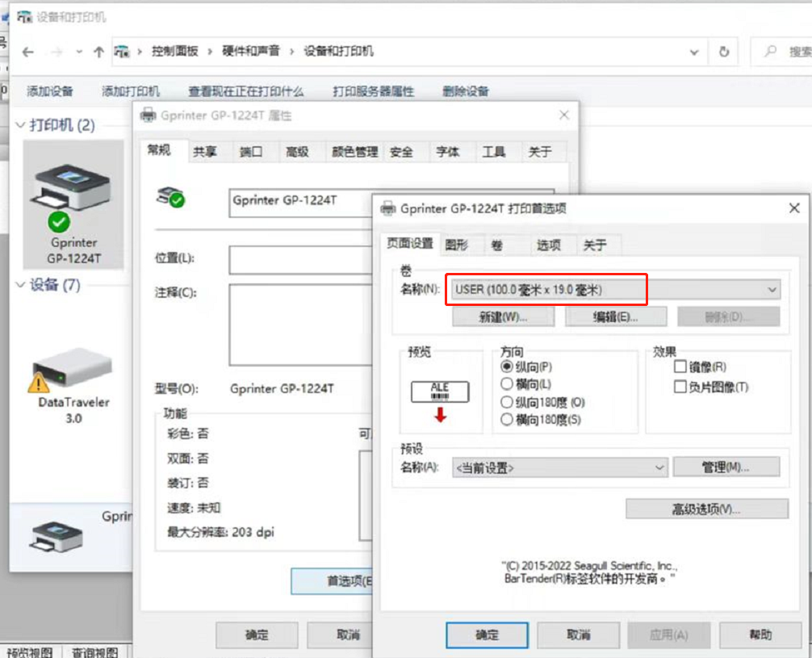Click the refresh icon in address bar

(x=724, y=52)
